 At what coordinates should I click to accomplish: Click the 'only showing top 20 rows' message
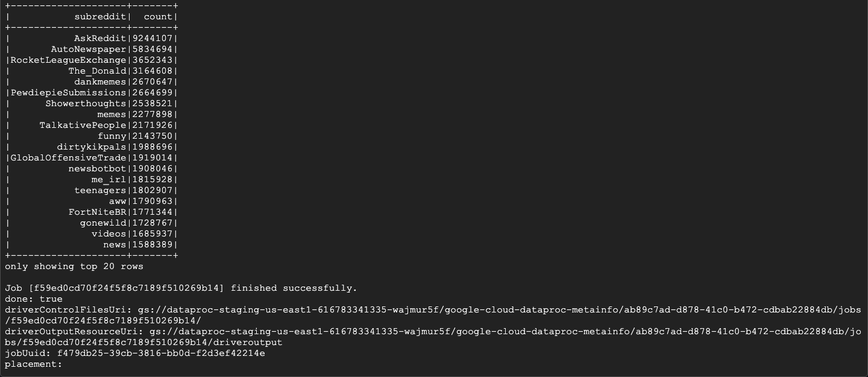coord(74,266)
